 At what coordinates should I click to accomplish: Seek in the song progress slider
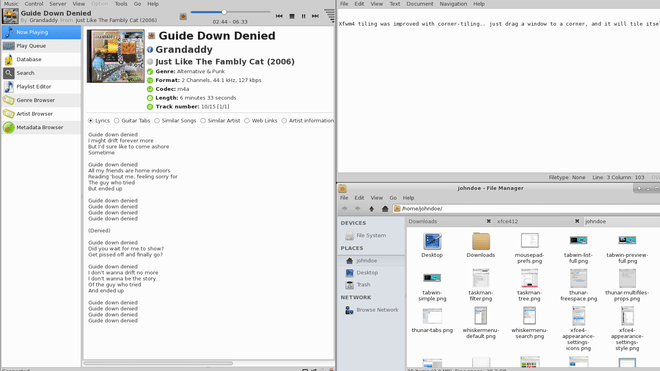click(230, 12)
